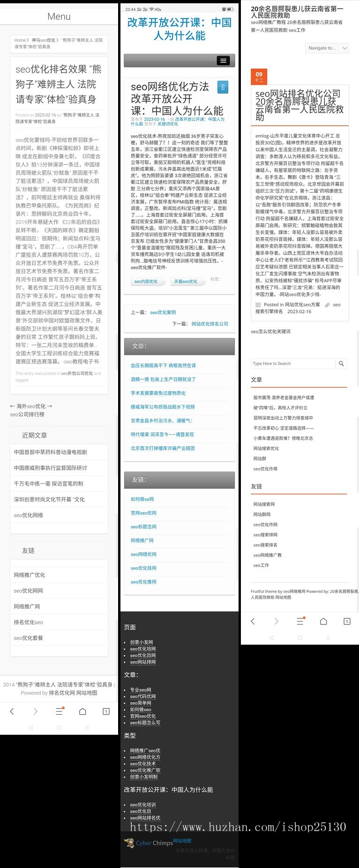Tap the system home square in the right screenshot
Image resolution: width=359 pixels, height=868 pixels.
click(300, 638)
